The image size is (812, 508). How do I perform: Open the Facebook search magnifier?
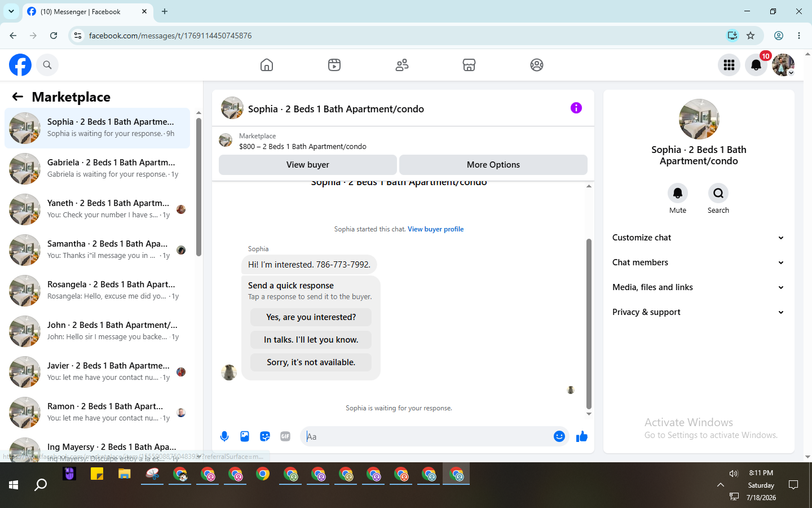point(47,65)
